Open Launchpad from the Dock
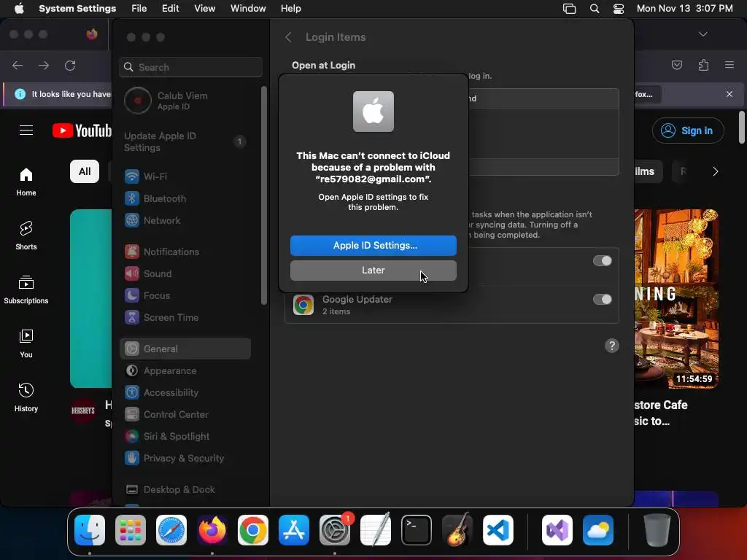747x560 pixels. pyautogui.click(x=131, y=530)
